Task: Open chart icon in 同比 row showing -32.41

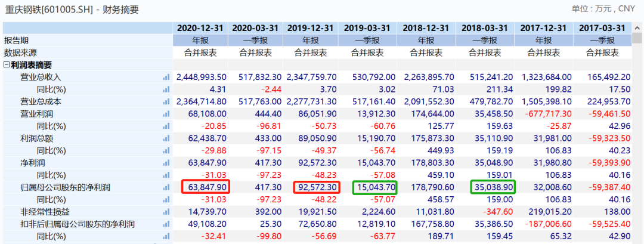Action: point(166,237)
